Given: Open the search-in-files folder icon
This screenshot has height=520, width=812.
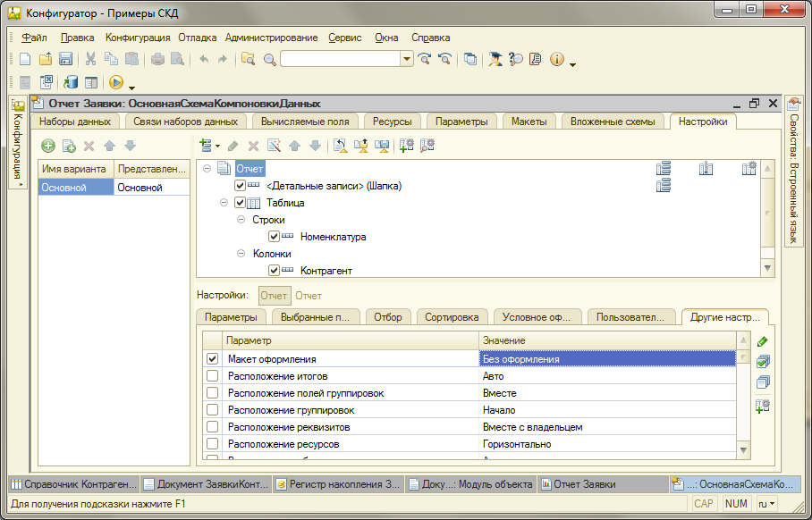Looking at the screenshot, I should pyautogui.click(x=248, y=59).
